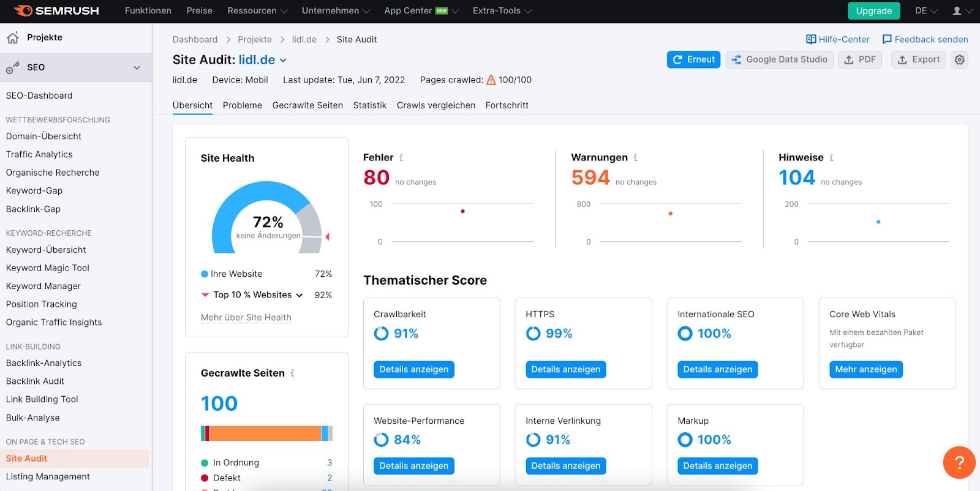Open the Projekte home icon
This screenshot has width=980, height=491.
tap(13, 38)
